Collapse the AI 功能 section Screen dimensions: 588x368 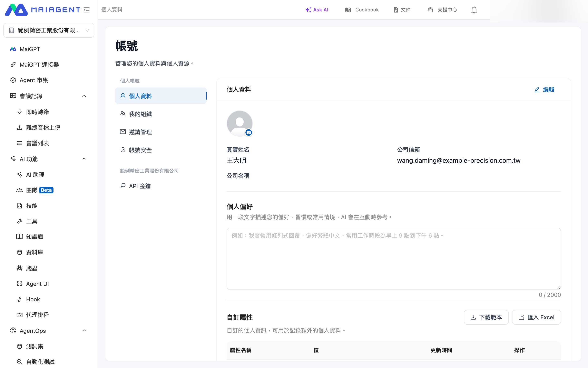84,159
